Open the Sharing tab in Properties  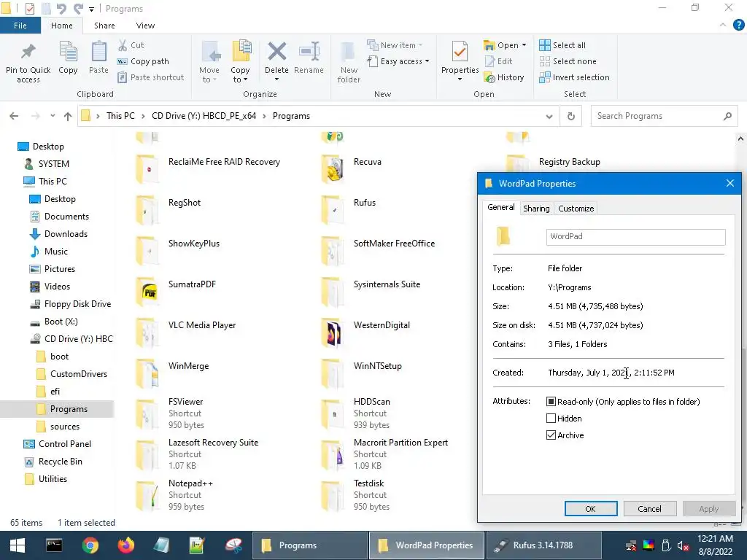pyautogui.click(x=536, y=209)
